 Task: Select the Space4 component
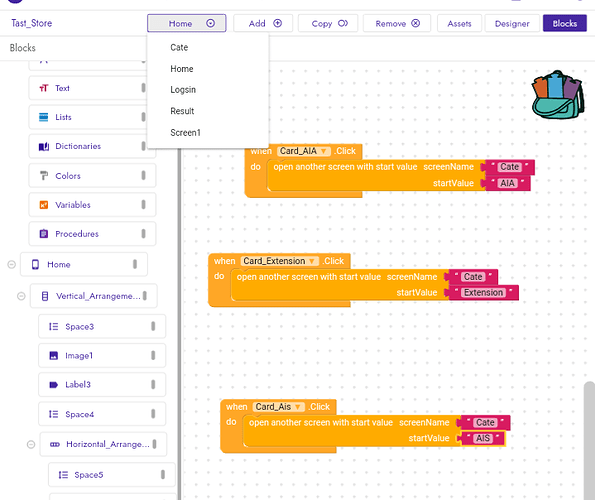click(x=102, y=414)
